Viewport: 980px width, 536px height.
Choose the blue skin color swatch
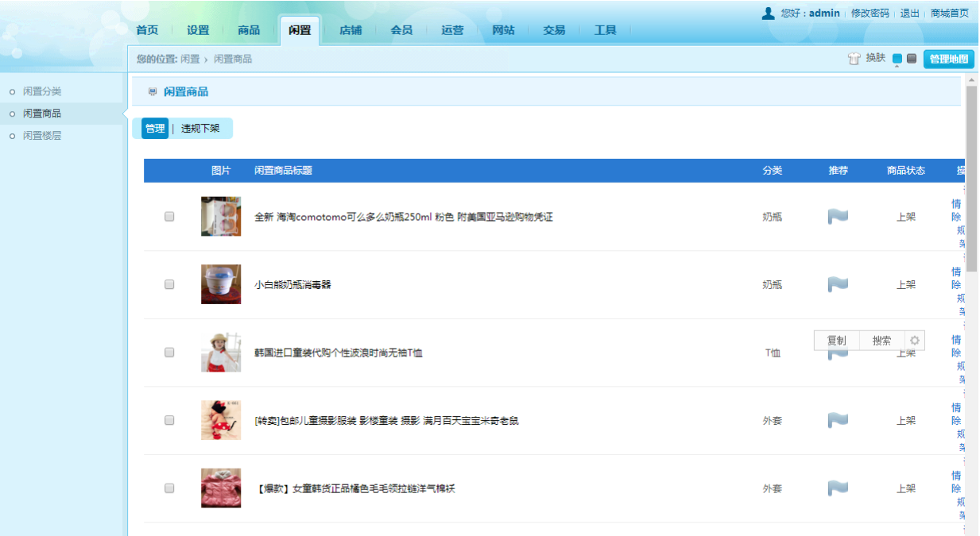[897, 59]
